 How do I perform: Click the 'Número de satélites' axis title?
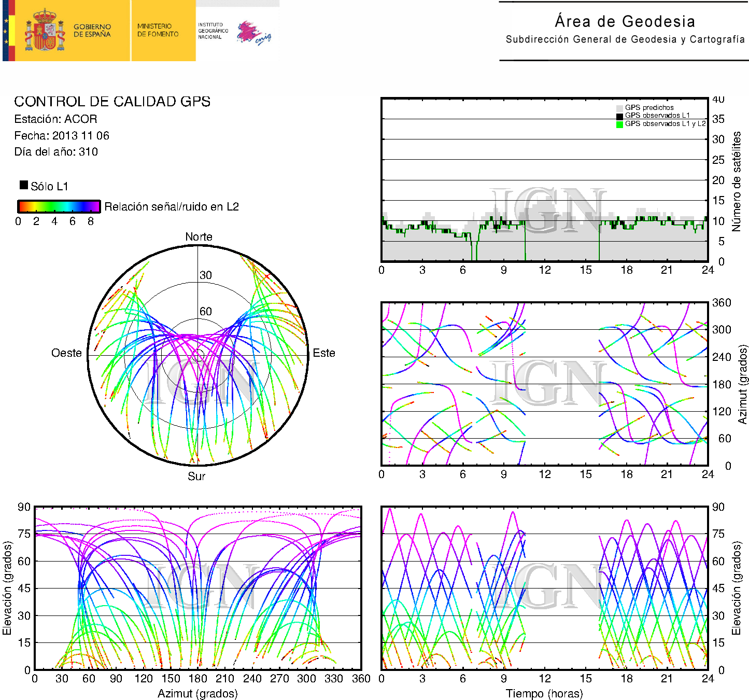tap(737, 181)
